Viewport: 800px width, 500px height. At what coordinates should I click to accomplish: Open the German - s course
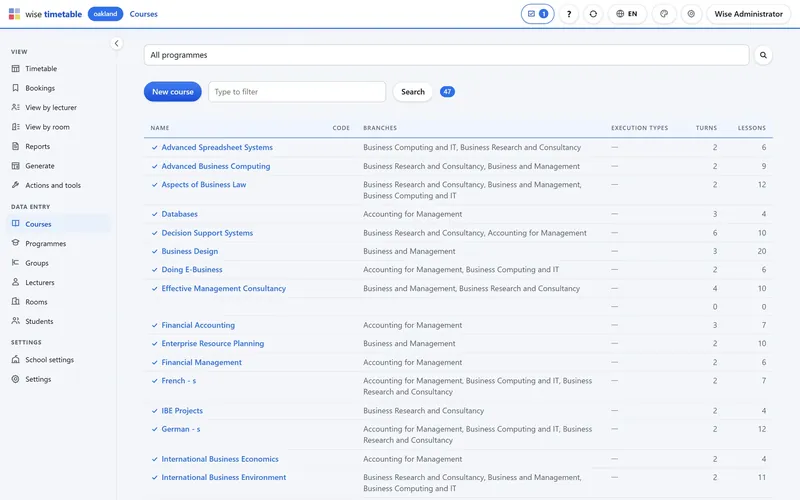coord(181,429)
